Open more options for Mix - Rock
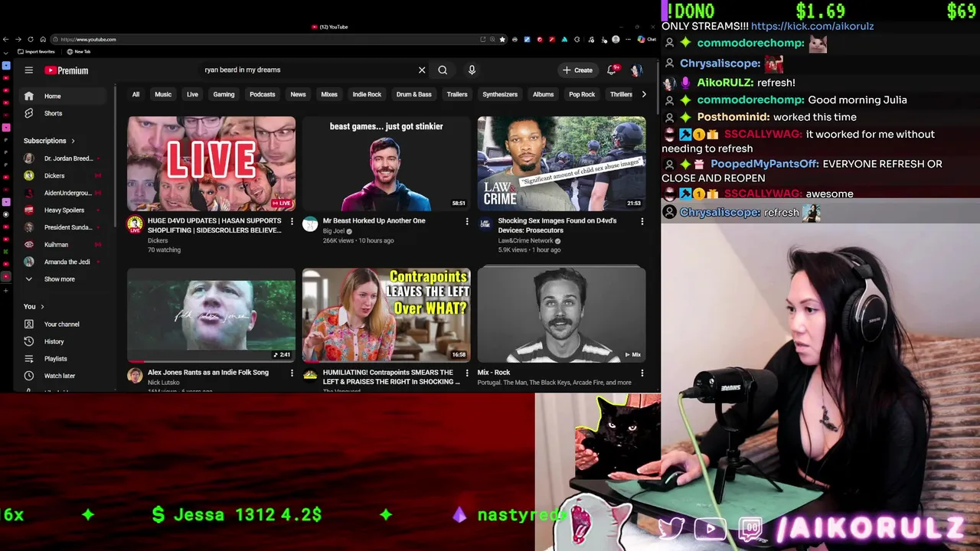Screen dimensions: 980x551 642,373
